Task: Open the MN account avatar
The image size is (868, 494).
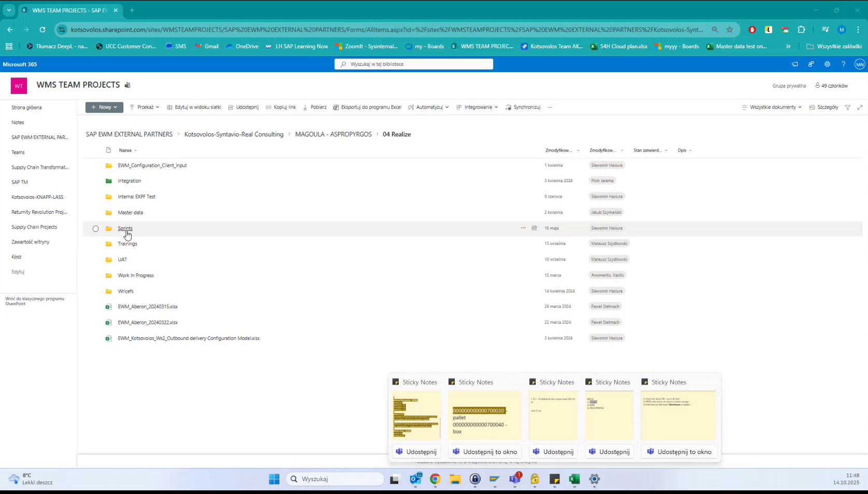Action: pyautogui.click(x=859, y=64)
